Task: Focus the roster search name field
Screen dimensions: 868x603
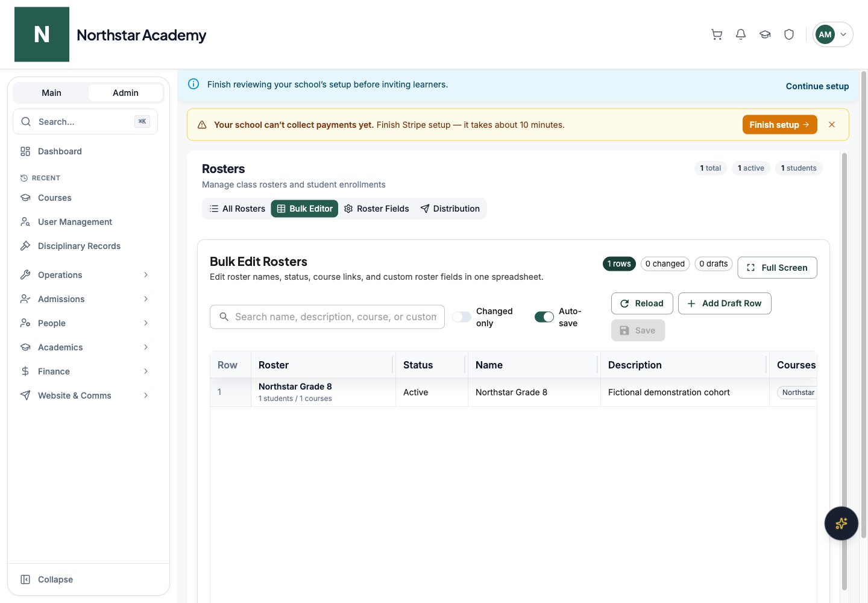Action: pos(327,317)
